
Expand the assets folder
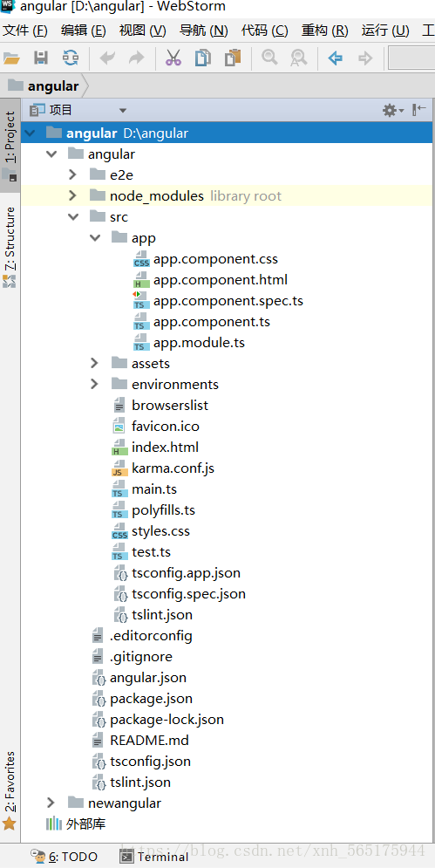click(x=95, y=363)
